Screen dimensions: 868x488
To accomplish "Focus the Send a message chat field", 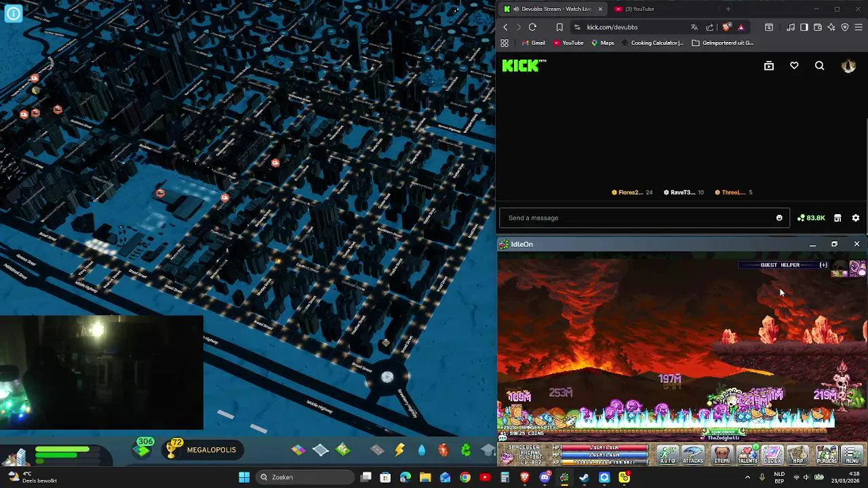I will (x=639, y=218).
